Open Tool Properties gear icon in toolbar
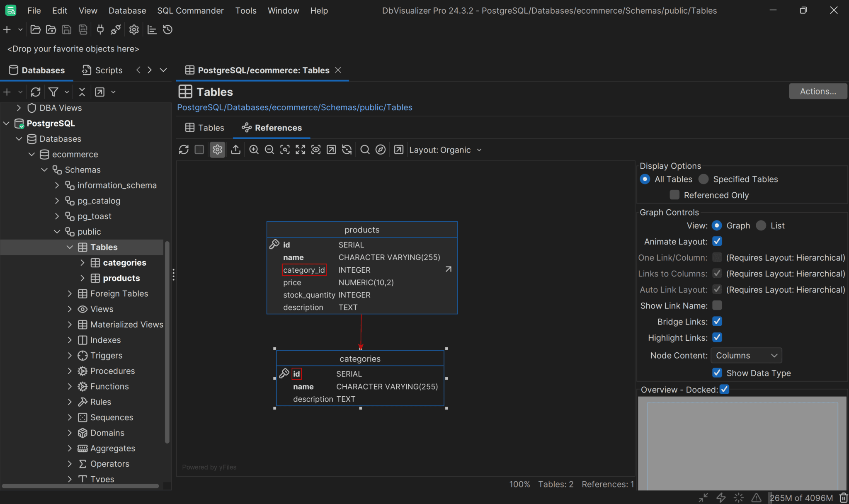The image size is (849, 504). click(x=133, y=29)
